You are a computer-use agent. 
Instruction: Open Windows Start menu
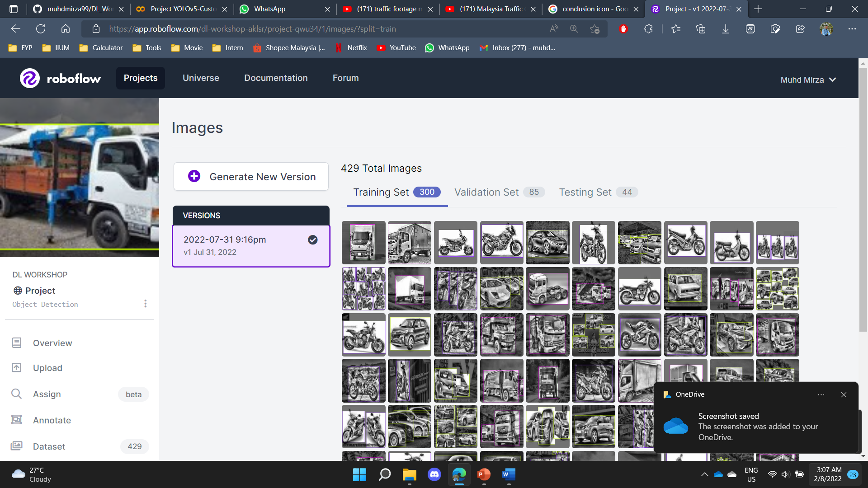359,474
